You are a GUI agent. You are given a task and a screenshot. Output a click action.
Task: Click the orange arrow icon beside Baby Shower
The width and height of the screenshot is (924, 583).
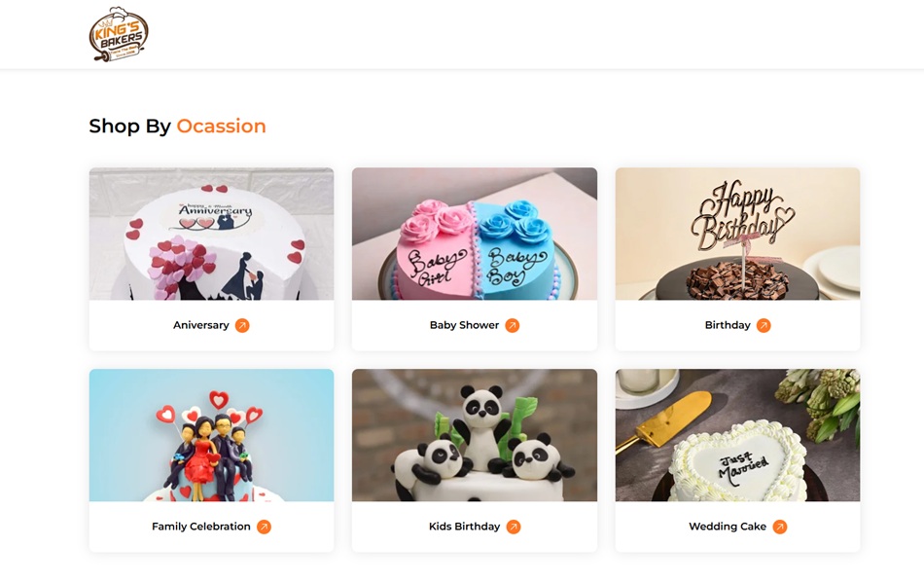click(512, 325)
